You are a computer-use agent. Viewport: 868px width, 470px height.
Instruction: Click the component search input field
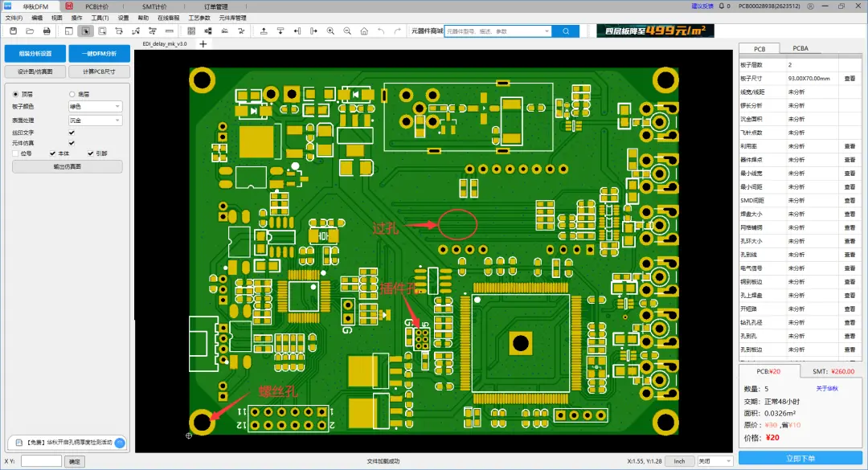click(x=493, y=31)
